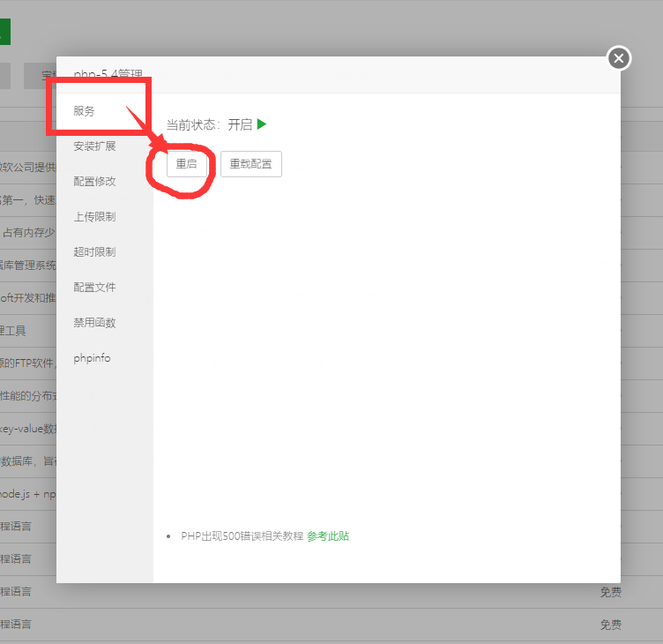663x644 pixels.
Task: Click the 重启 restart button
Action: point(187,164)
